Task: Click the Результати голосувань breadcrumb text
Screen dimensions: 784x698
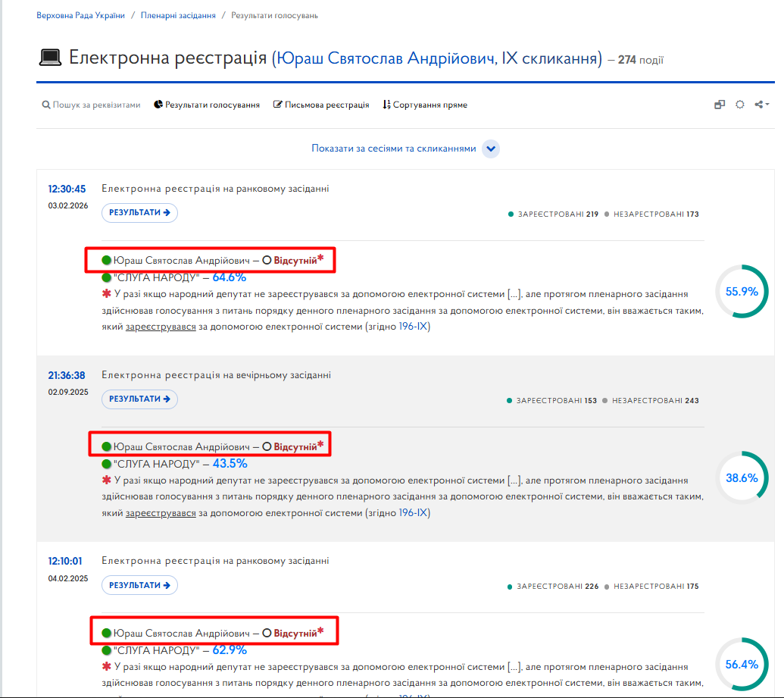Action: [x=274, y=15]
